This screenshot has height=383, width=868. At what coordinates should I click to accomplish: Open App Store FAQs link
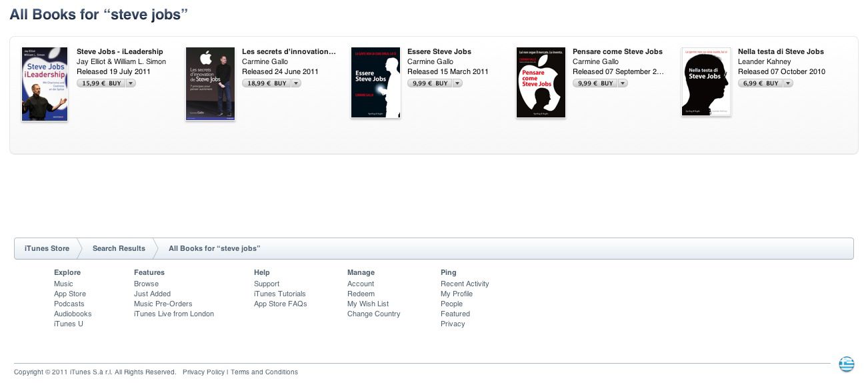click(x=281, y=304)
